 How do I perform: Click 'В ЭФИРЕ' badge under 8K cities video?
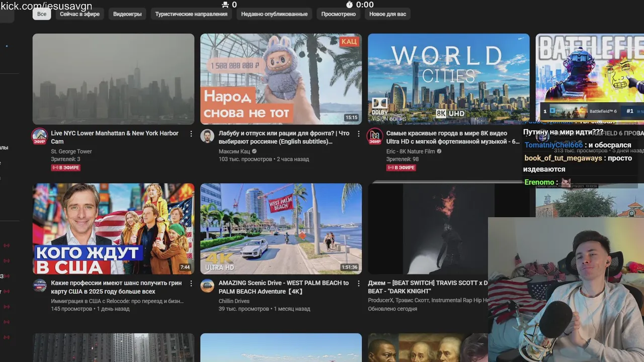point(401,167)
